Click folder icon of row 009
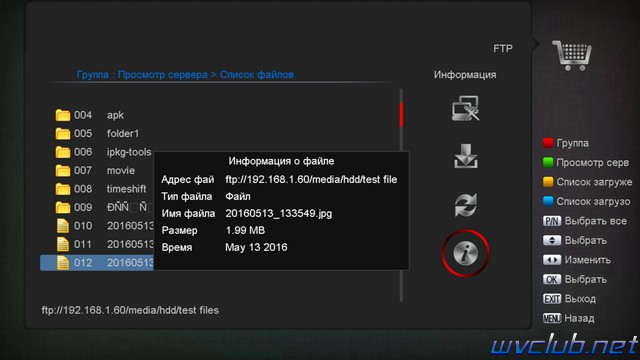The image size is (640, 360). click(63, 207)
